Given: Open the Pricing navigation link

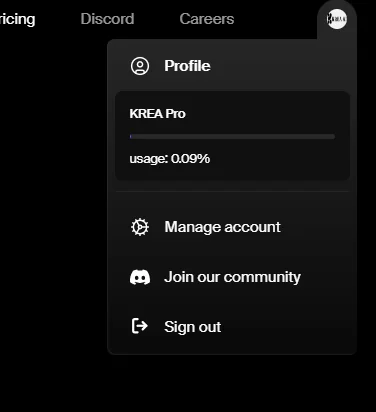Looking at the screenshot, I should [17, 20].
